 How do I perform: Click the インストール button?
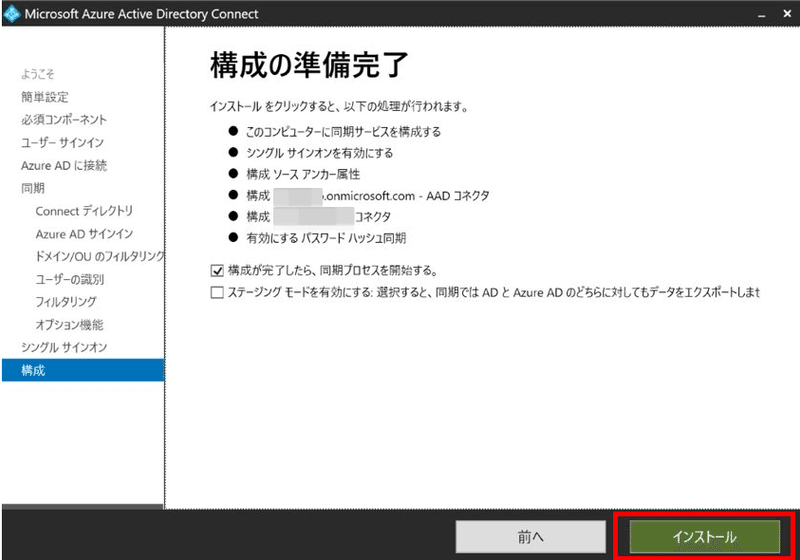pyautogui.click(x=704, y=537)
